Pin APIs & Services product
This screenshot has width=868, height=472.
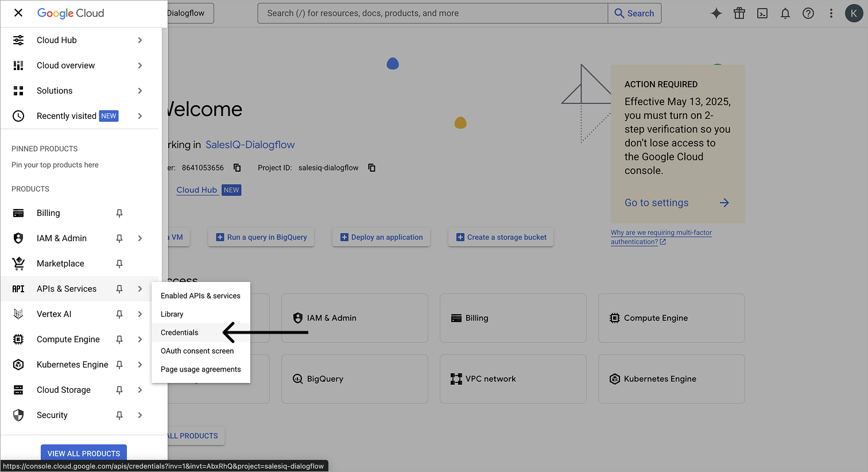pos(119,289)
